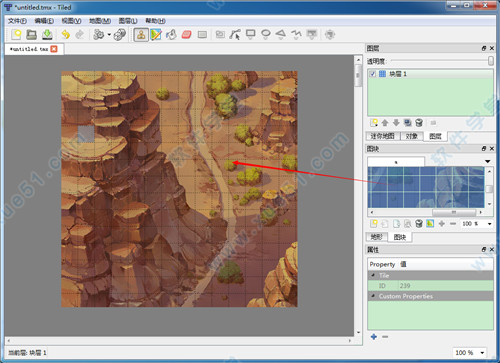Switch to the 对象 tab
This screenshot has height=363, width=500.
[x=412, y=136]
